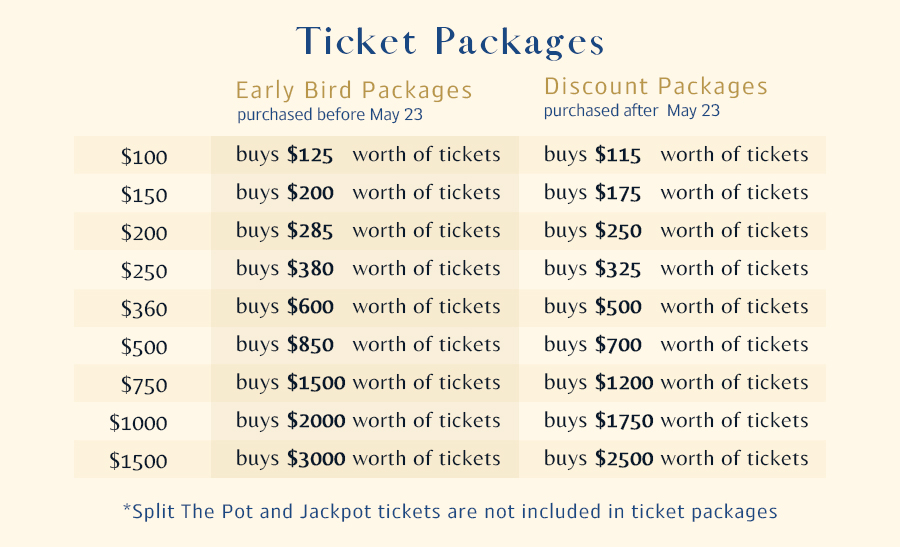Screen dimensions: 900x547
Task: Click the $150 package price
Action: click(144, 195)
